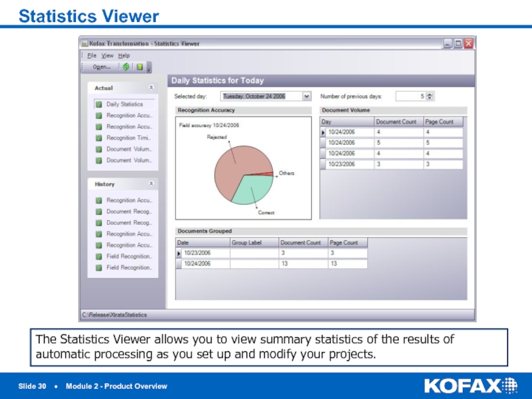This screenshot has width=532, height=399.
Task: Open the File menu
Action: (92, 56)
